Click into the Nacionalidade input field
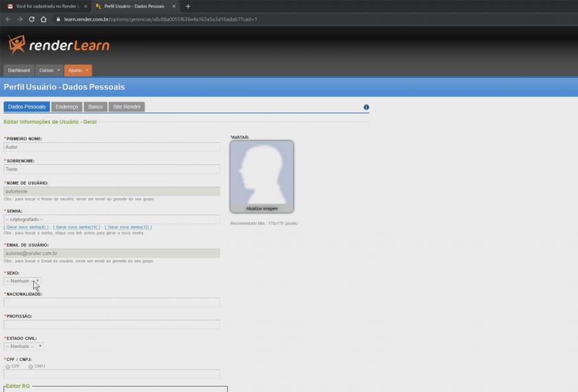Screen dimensions: 578x392 pos(111,303)
